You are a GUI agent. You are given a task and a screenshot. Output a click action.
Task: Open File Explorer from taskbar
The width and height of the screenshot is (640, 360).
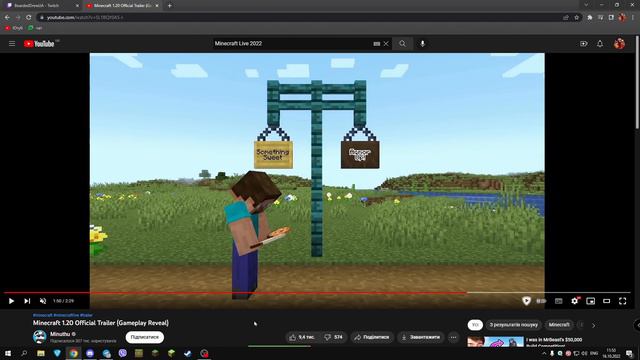point(41,353)
